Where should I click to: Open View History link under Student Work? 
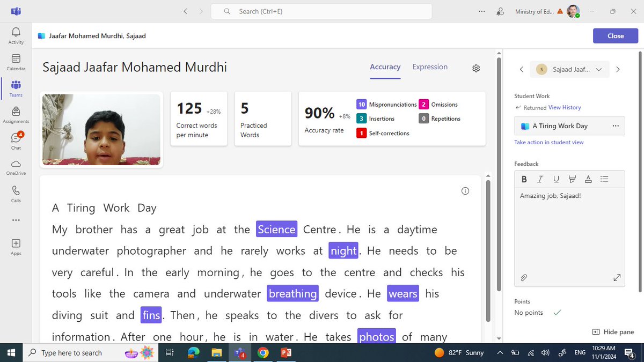564,107
